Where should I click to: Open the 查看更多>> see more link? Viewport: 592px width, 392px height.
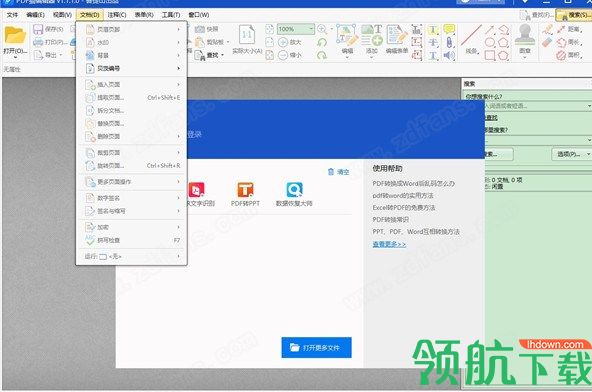pyautogui.click(x=389, y=244)
